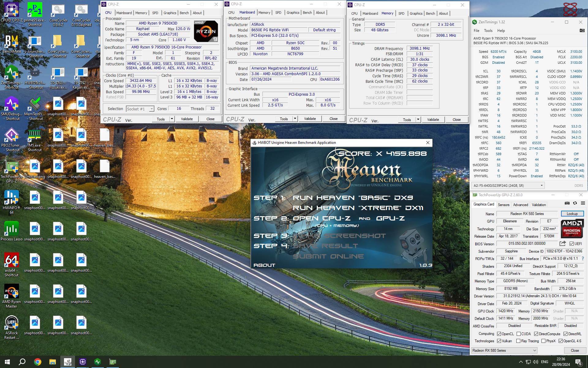This screenshot has width=588, height=368.
Task: Open the BenchMate desktop icon
Action: [x=12, y=44]
